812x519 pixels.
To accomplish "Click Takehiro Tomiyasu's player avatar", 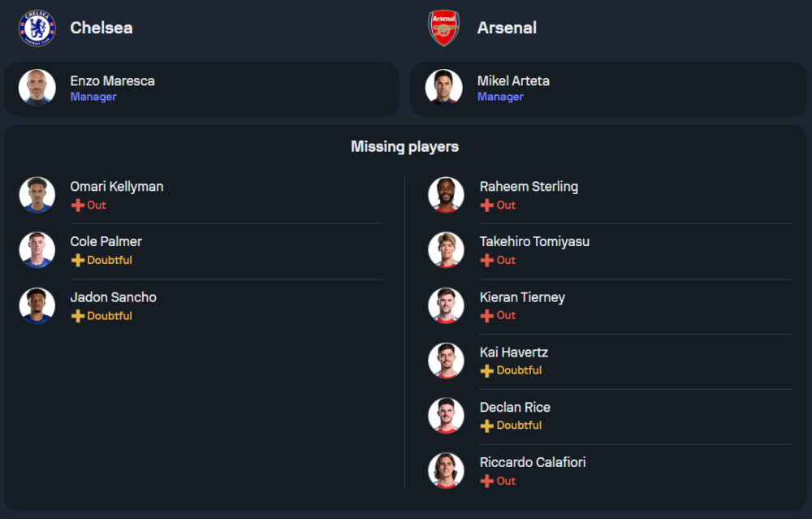I will click(446, 250).
